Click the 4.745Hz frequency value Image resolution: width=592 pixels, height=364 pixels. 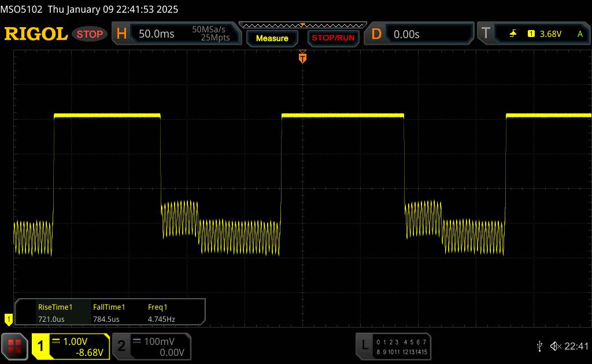(161, 319)
